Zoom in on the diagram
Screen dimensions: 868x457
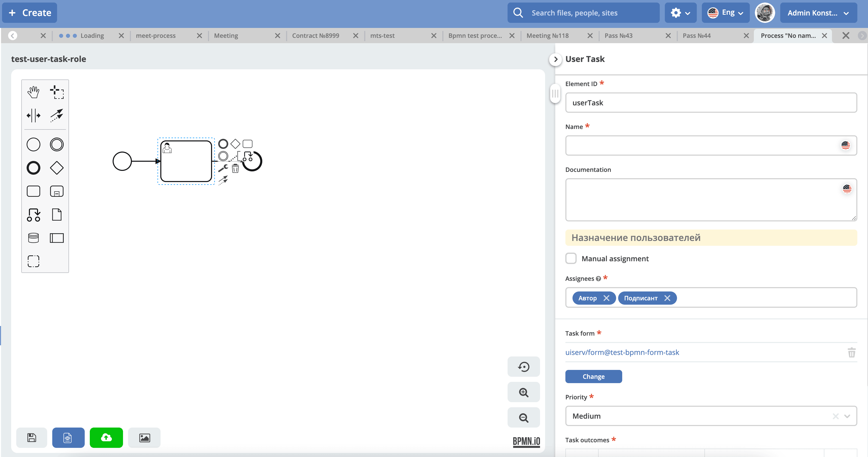[x=524, y=392]
